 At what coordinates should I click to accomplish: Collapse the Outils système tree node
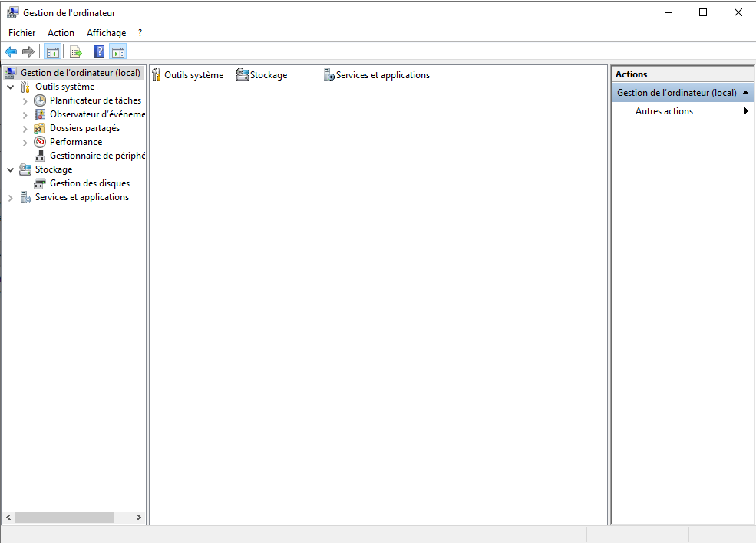[x=11, y=87]
